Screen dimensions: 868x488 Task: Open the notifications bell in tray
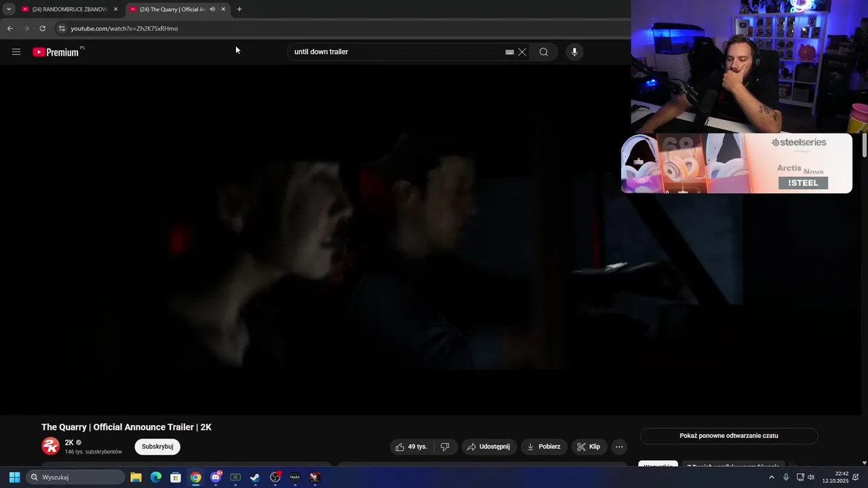(856, 477)
